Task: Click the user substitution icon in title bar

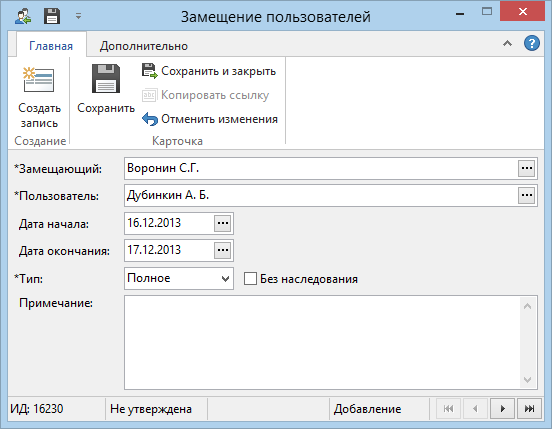Action: tap(23, 16)
